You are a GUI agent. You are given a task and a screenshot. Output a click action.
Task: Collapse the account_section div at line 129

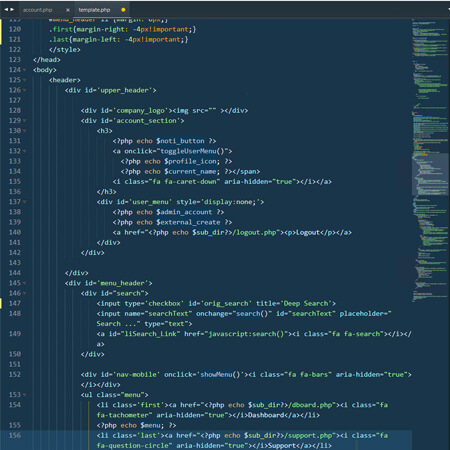pyautogui.click(x=24, y=121)
